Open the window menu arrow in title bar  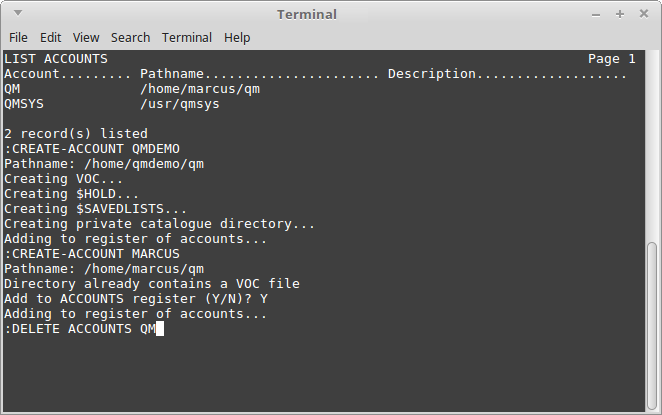click(x=18, y=13)
